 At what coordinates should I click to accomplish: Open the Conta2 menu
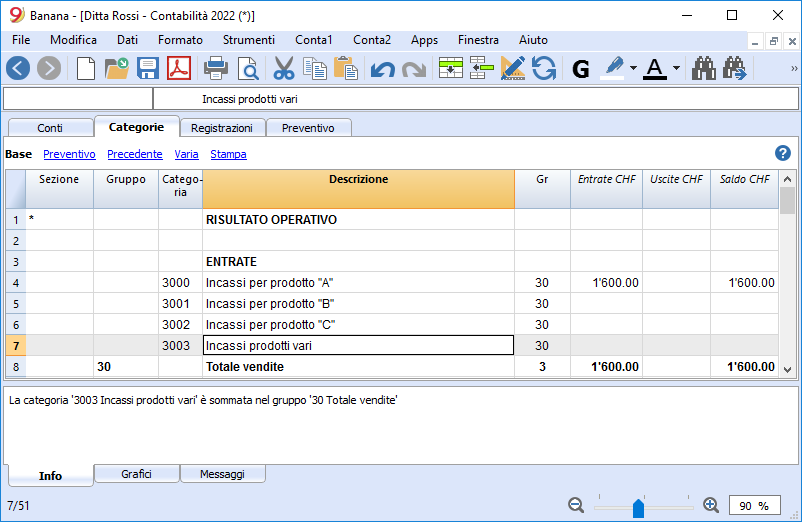pyautogui.click(x=372, y=40)
